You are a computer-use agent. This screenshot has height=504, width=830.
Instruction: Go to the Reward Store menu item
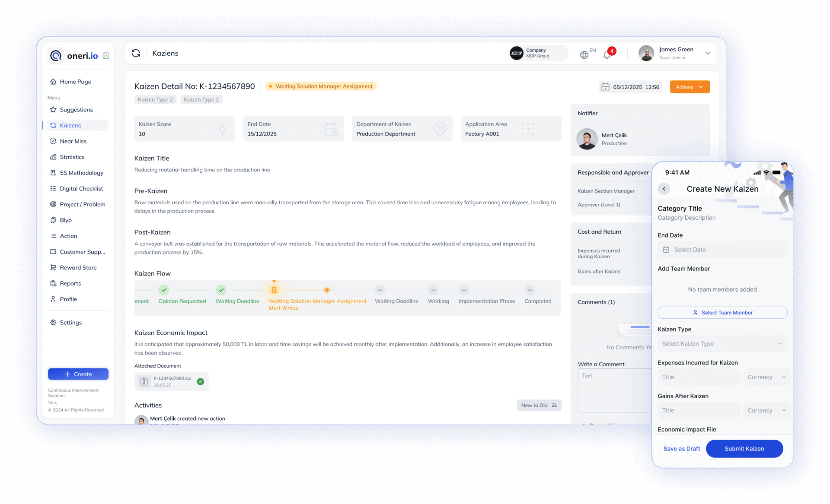click(x=78, y=267)
